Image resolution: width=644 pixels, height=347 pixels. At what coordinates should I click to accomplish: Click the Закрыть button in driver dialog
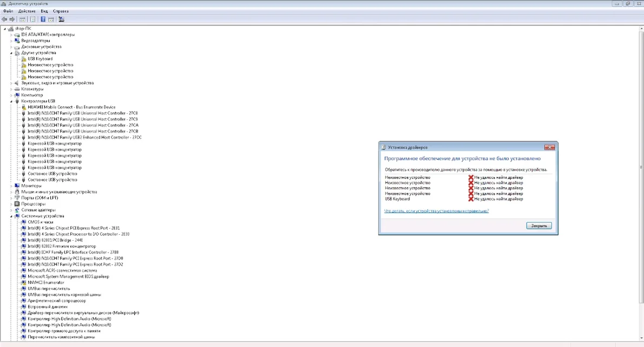pyautogui.click(x=539, y=226)
